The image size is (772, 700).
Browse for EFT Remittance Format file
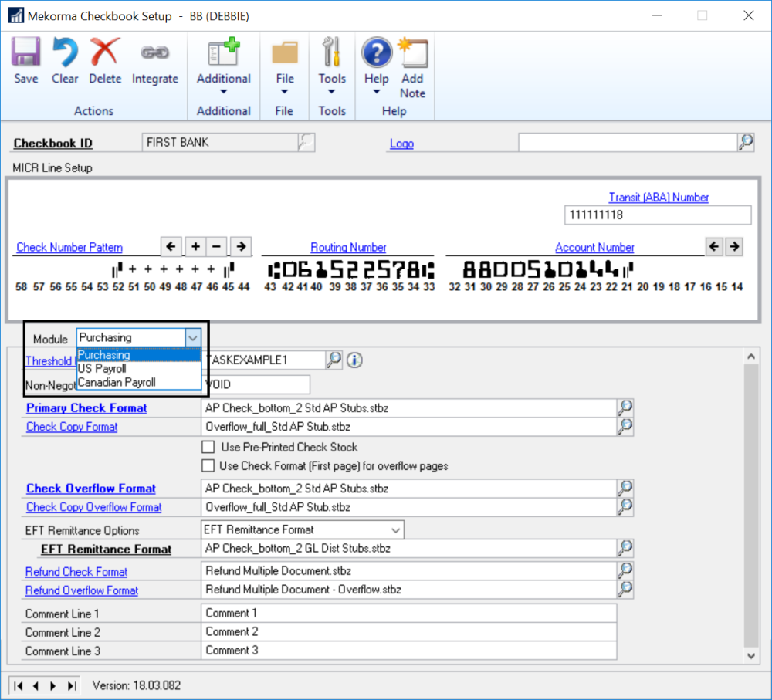pos(625,548)
